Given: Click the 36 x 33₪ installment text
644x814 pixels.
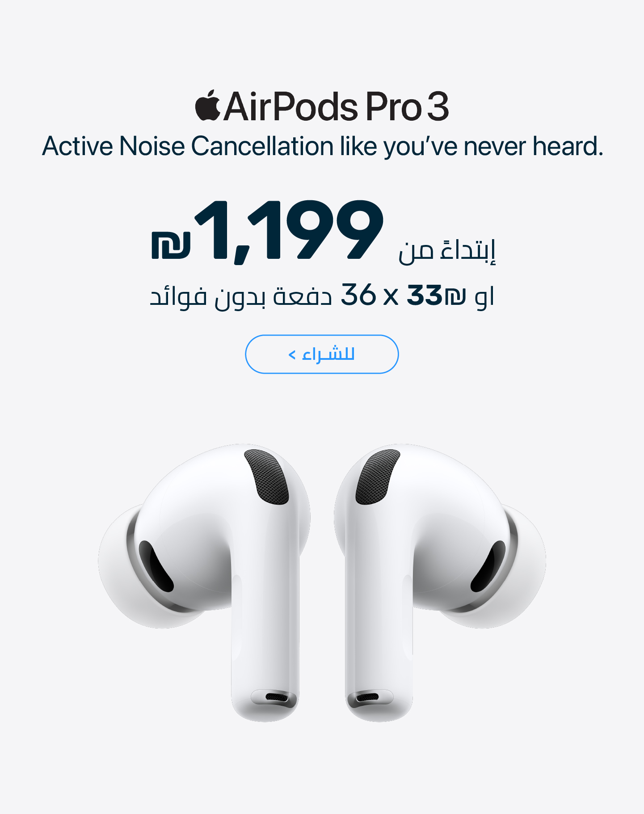Looking at the screenshot, I should 403,295.
